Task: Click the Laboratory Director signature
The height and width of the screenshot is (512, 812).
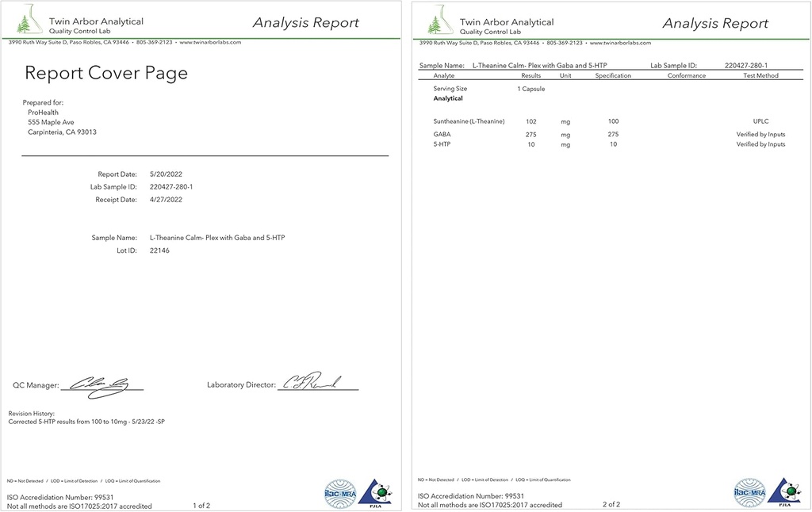Action: 315,382
